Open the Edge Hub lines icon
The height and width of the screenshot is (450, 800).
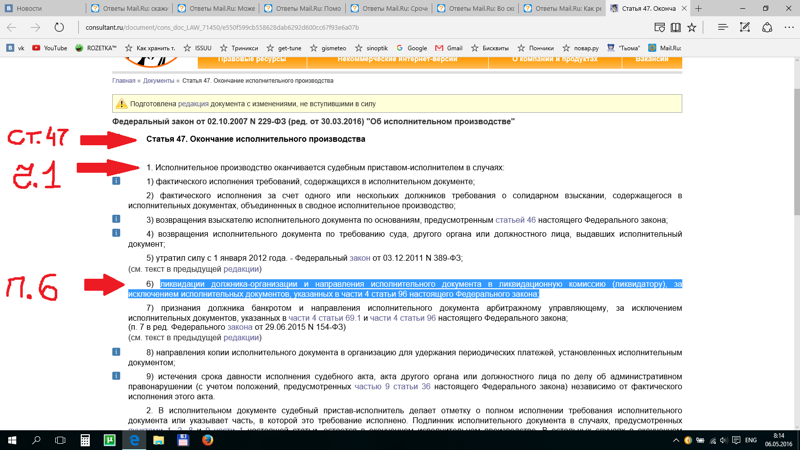(x=722, y=28)
